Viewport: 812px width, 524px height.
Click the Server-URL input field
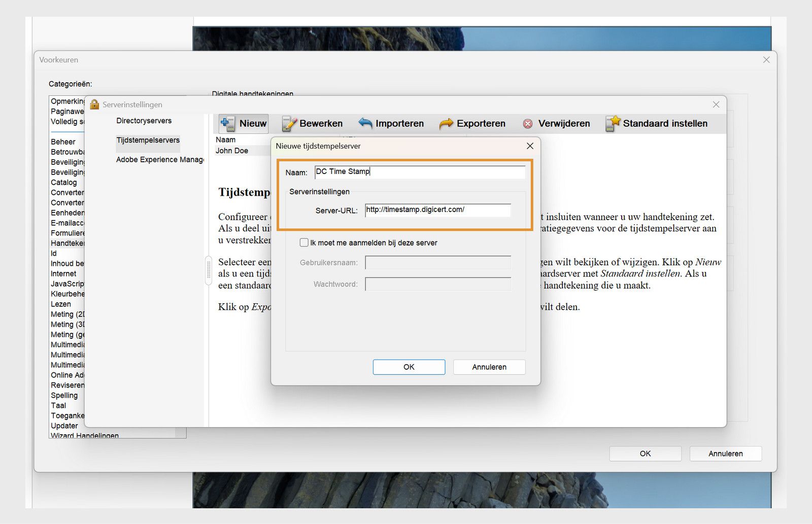click(x=437, y=210)
